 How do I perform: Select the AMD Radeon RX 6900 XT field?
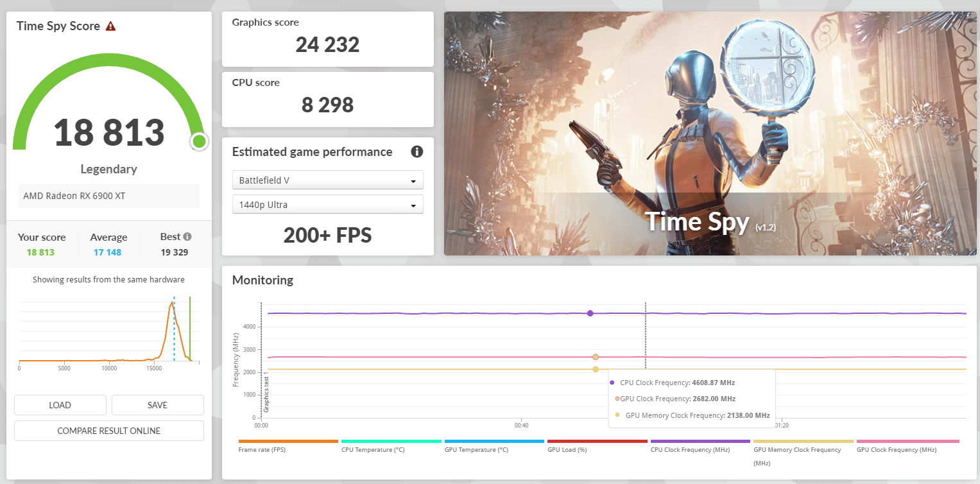click(109, 196)
